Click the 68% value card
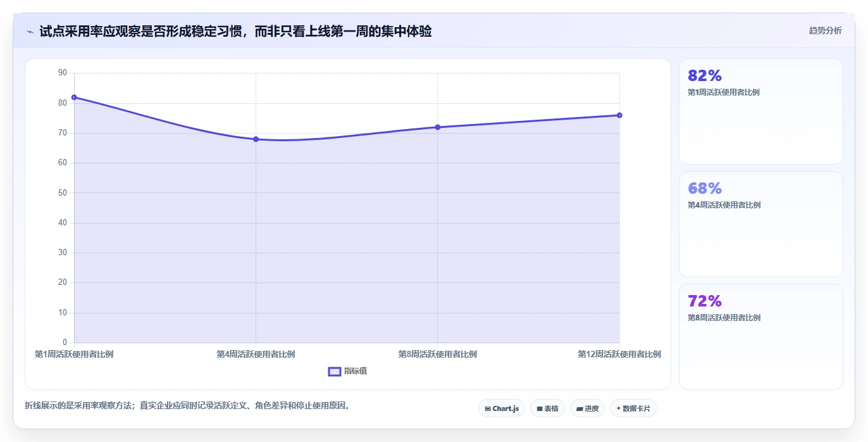This screenshot has height=442, width=868. tap(761, 224)
